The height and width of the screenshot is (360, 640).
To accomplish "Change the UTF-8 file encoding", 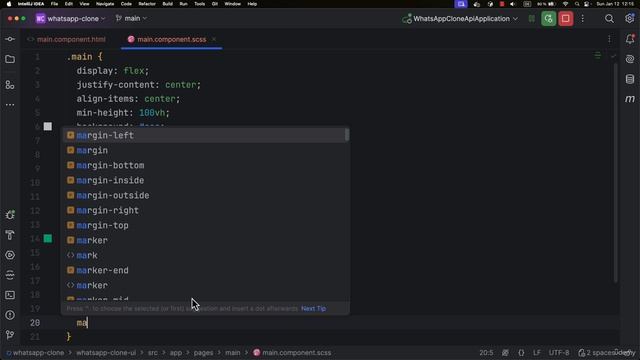I will click(x=559, y=353).
